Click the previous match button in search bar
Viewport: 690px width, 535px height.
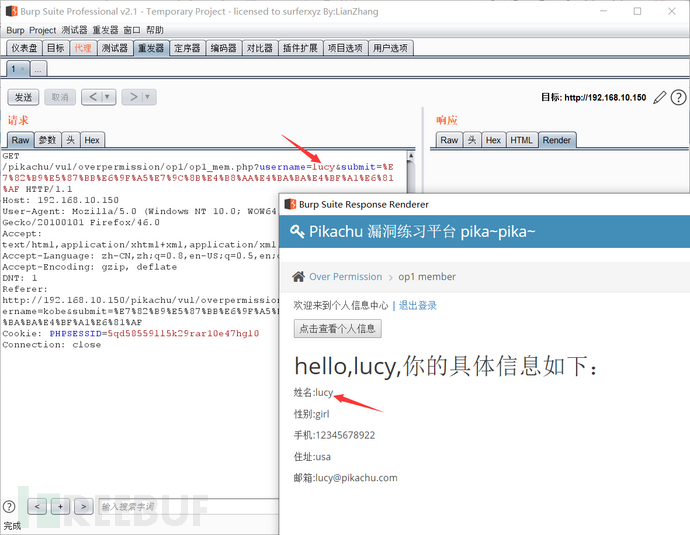tap(37, 507)
